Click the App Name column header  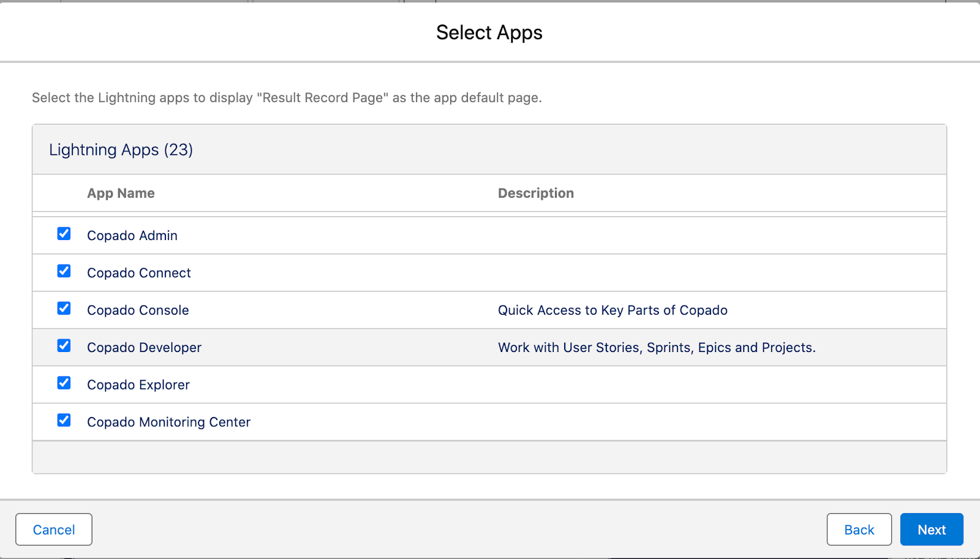pos(121,193)
